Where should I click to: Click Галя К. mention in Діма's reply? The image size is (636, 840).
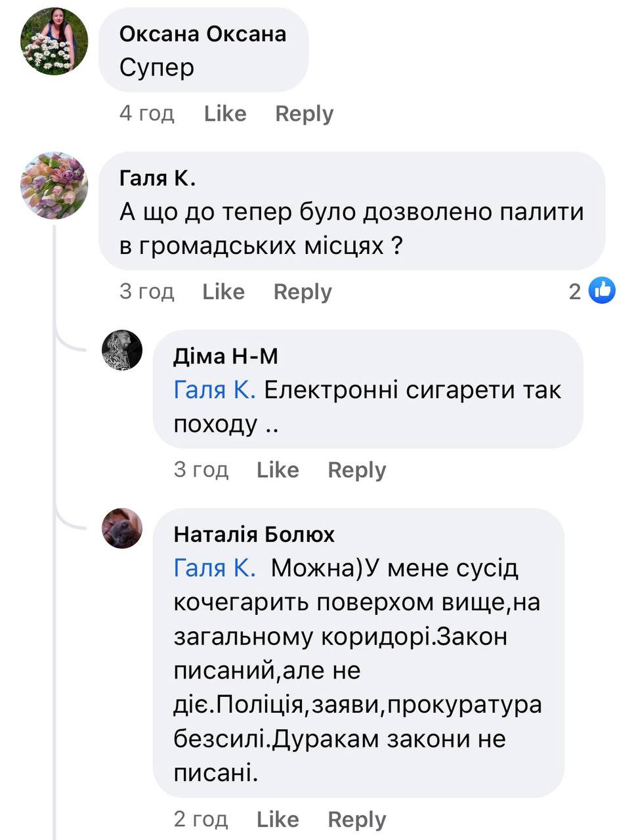215,390
